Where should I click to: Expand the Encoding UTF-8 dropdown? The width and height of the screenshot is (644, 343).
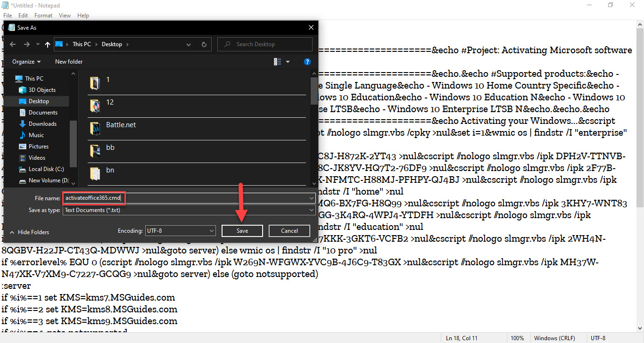(x=180, y=231)
